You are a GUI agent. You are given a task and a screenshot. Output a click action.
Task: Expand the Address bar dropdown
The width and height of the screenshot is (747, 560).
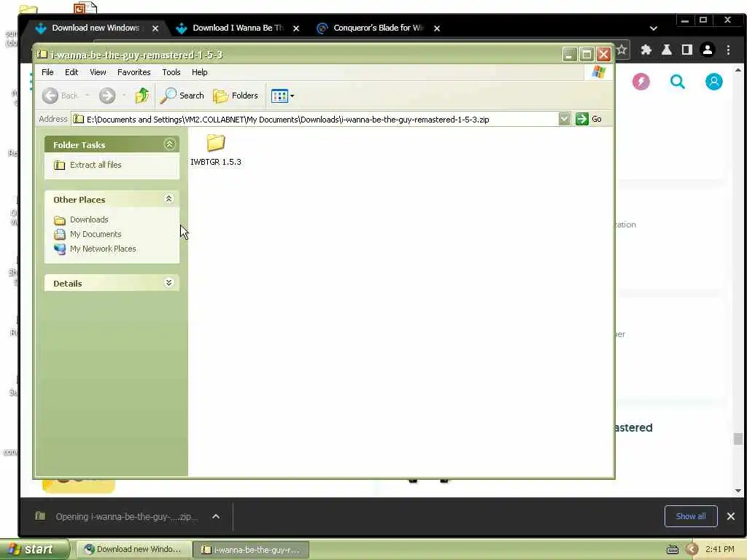564,119
